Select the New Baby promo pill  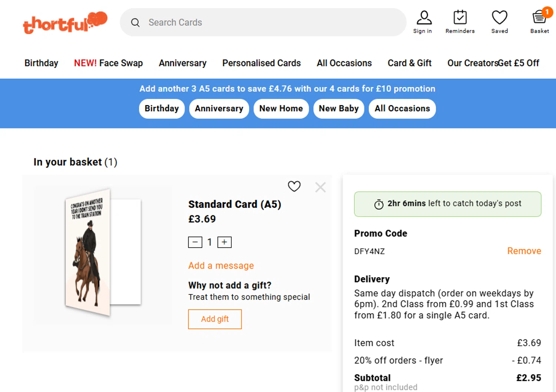(339, 109)
